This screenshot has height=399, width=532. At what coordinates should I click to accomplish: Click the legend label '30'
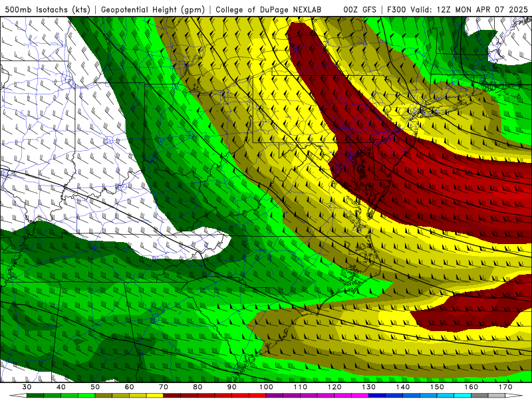point(27,387)
